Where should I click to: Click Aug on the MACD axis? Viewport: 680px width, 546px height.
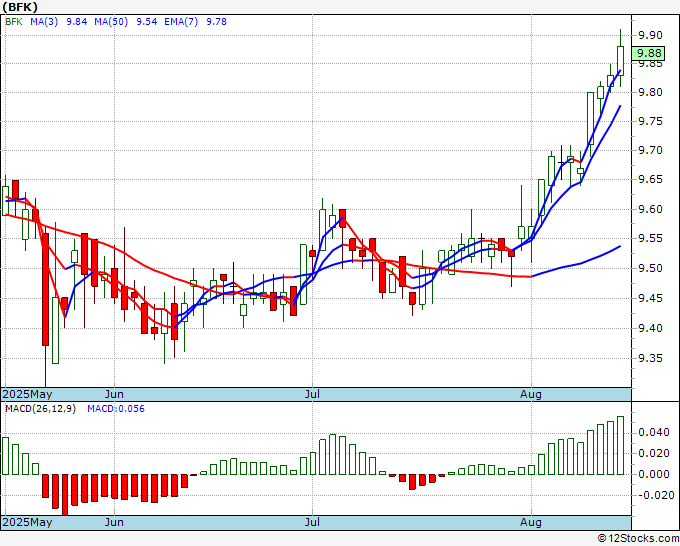tap(531, 522)
